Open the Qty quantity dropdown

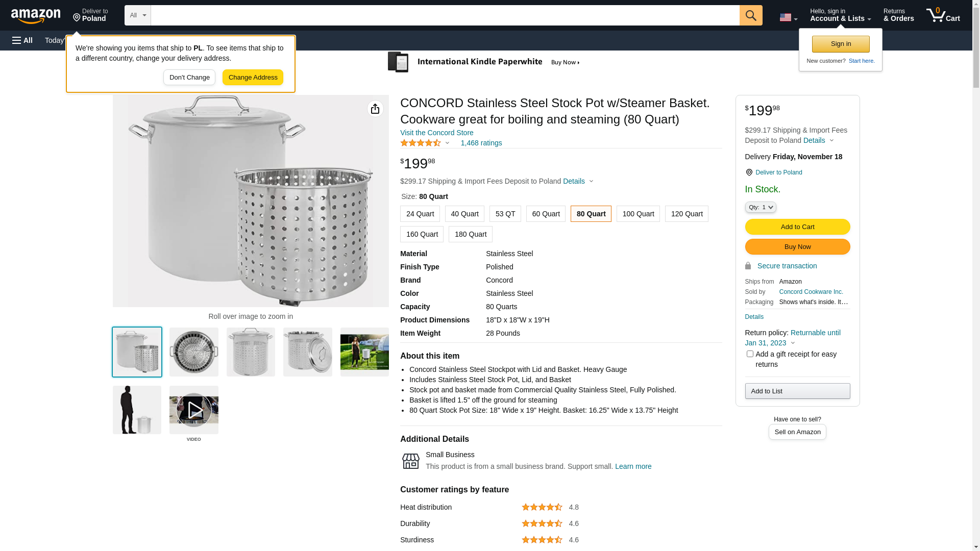point(761,207)
